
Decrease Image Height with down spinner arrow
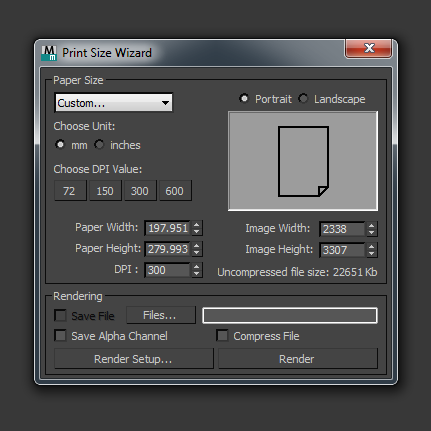click(x=371, y=254)
